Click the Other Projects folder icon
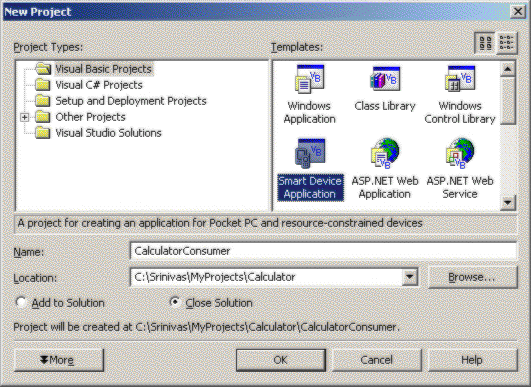Viewport: 531px width, 387px height. coord(43,117)
